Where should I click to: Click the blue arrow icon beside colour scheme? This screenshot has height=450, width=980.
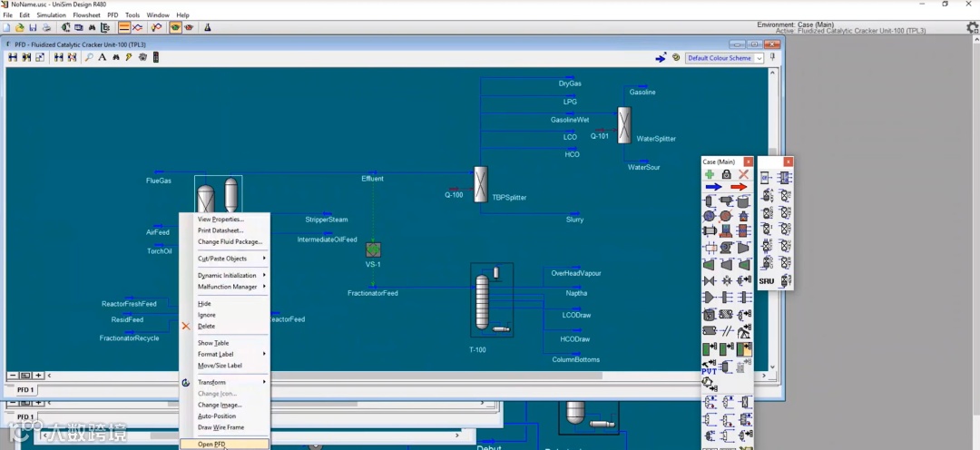(661, 58)
